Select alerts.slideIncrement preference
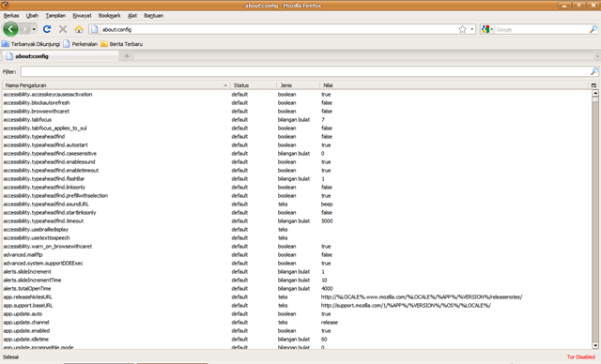The width and height of the screenshot is (601, 364). (x=297, y=271)
